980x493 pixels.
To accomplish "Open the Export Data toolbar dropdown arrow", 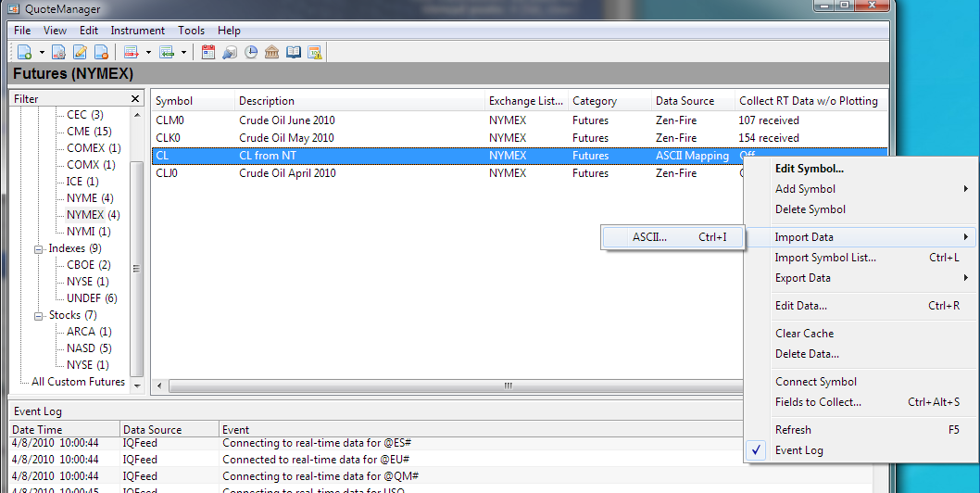I will pyautogui.click(x=148, y=53).
